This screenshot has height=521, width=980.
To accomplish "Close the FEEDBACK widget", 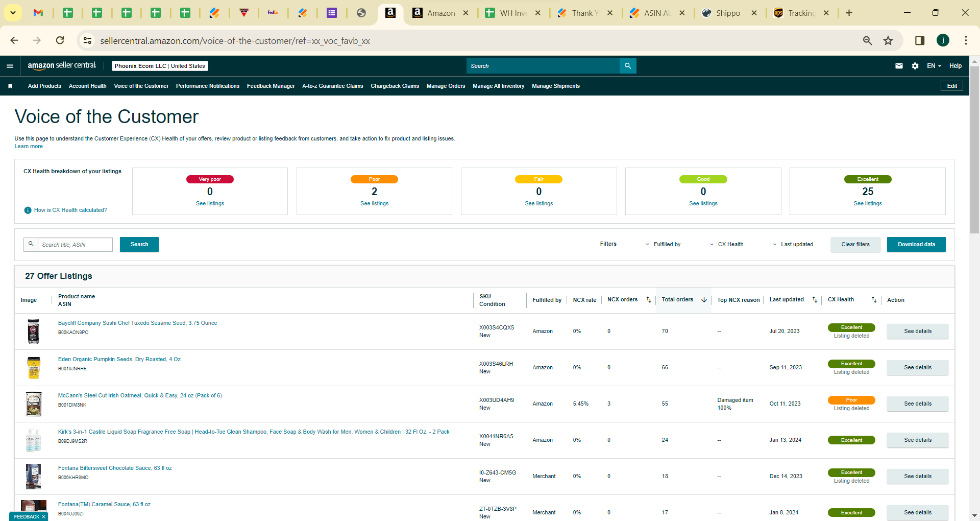I will click(x=43, y=517).
